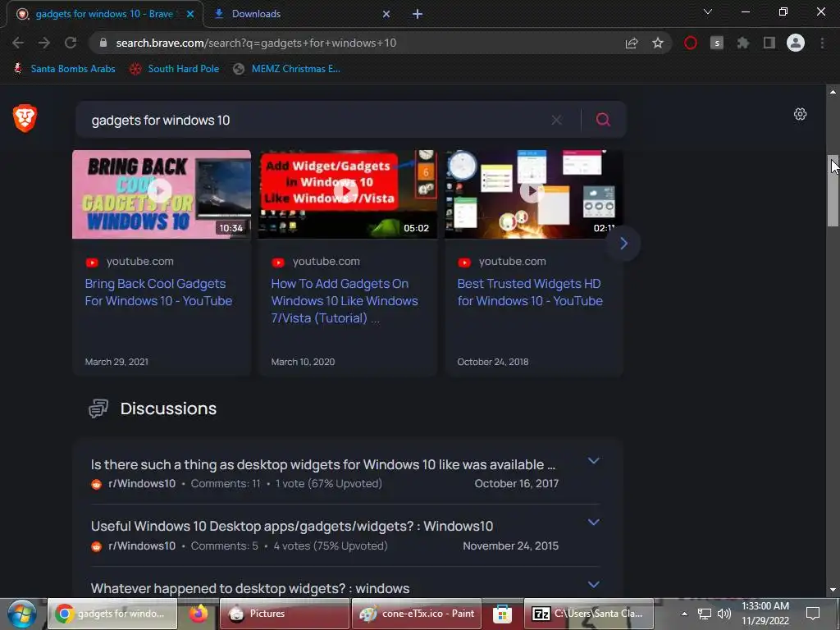Open Microsoft Store from the taskbar
This screenshot has width=840, height=630.
tap(502, 614)
